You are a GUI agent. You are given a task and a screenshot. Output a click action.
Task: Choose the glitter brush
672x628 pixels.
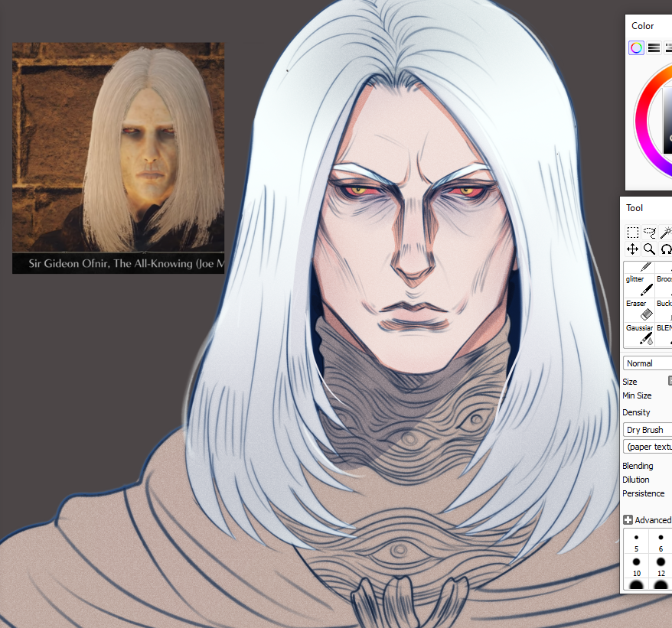click(x=639, y=285)
